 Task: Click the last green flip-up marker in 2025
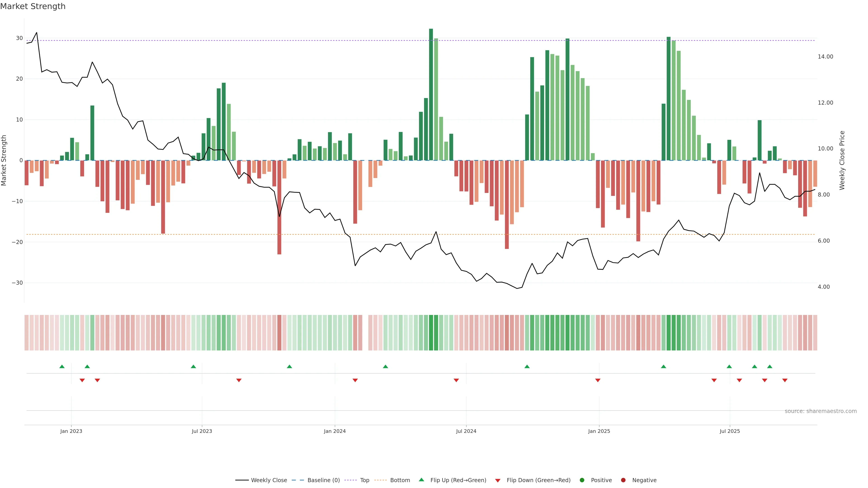[770, 366]
